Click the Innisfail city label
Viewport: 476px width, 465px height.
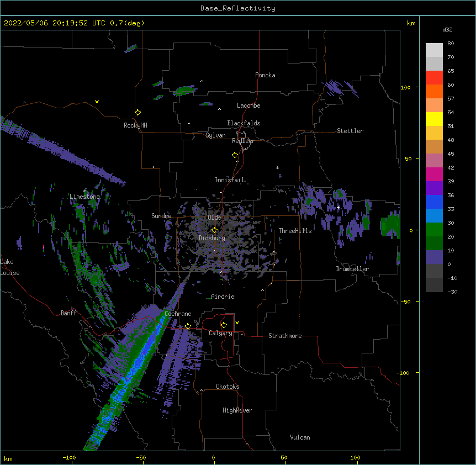coord(230,180)
